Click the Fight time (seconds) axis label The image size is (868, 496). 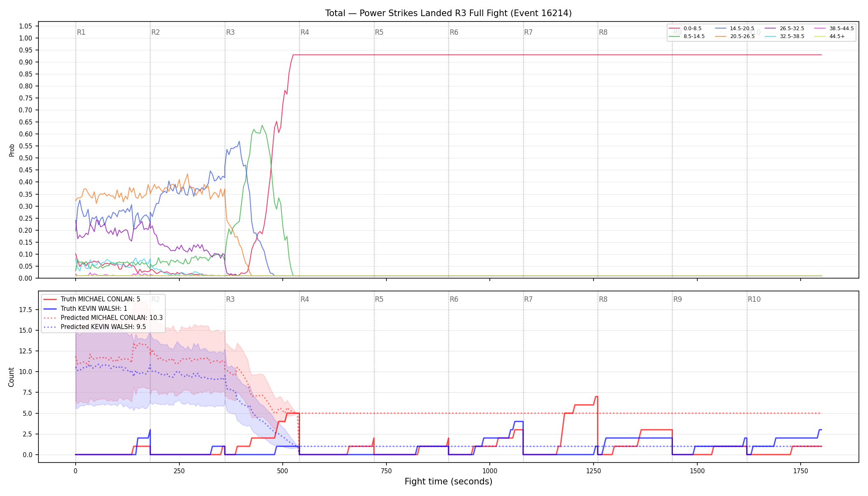click(448, 482)
